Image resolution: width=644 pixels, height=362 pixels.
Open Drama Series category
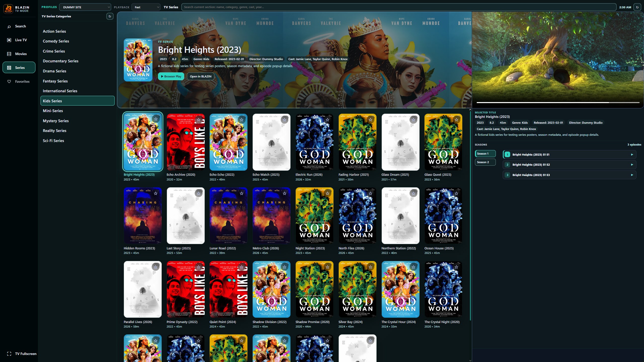pyautogui.click(x=77, y=71)
